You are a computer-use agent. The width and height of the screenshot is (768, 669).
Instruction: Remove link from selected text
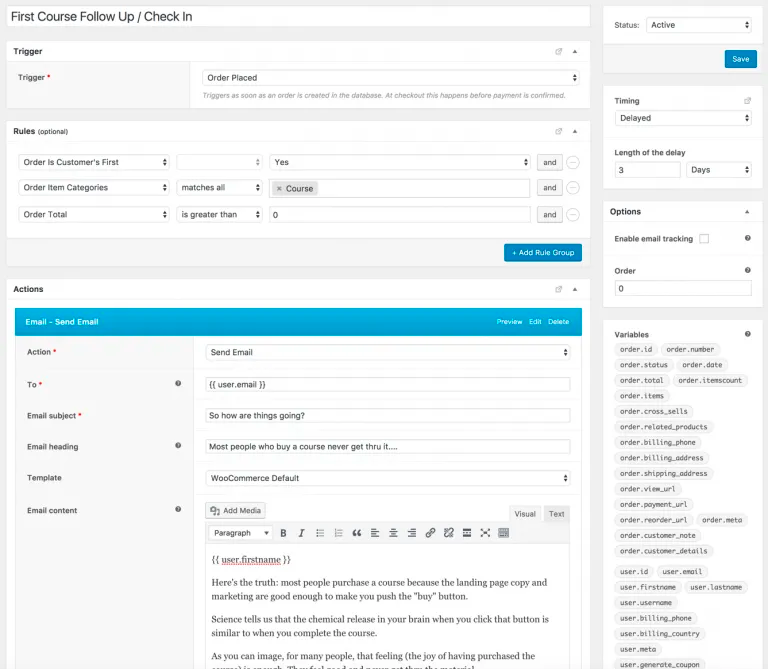click(x=449, y=533)
